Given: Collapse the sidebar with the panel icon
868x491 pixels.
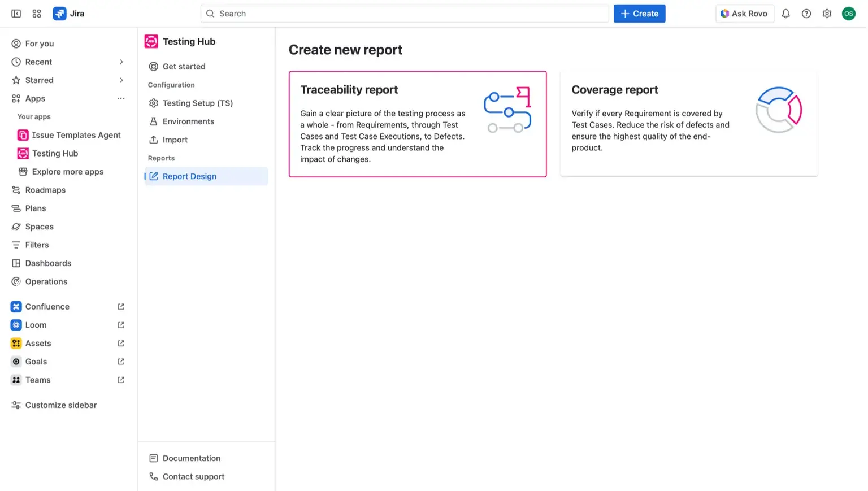Looking at the screenshot, I should coord(15,13).
